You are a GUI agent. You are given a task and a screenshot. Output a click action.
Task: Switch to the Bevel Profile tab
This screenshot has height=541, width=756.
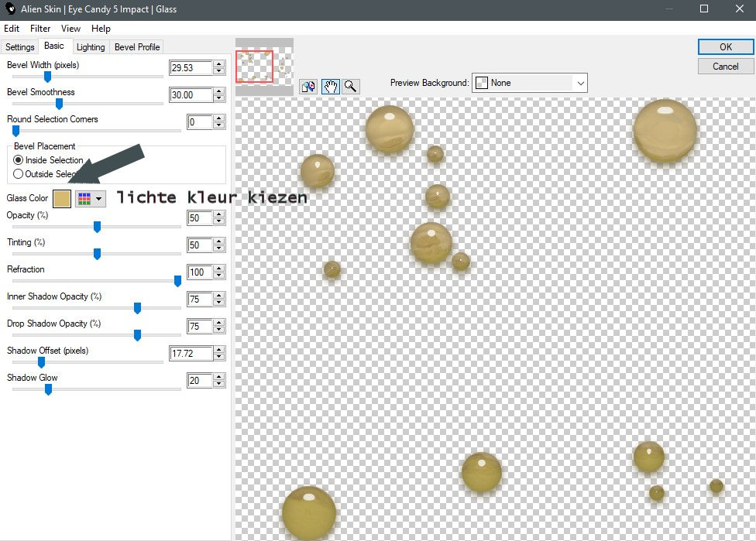(137, 47)
